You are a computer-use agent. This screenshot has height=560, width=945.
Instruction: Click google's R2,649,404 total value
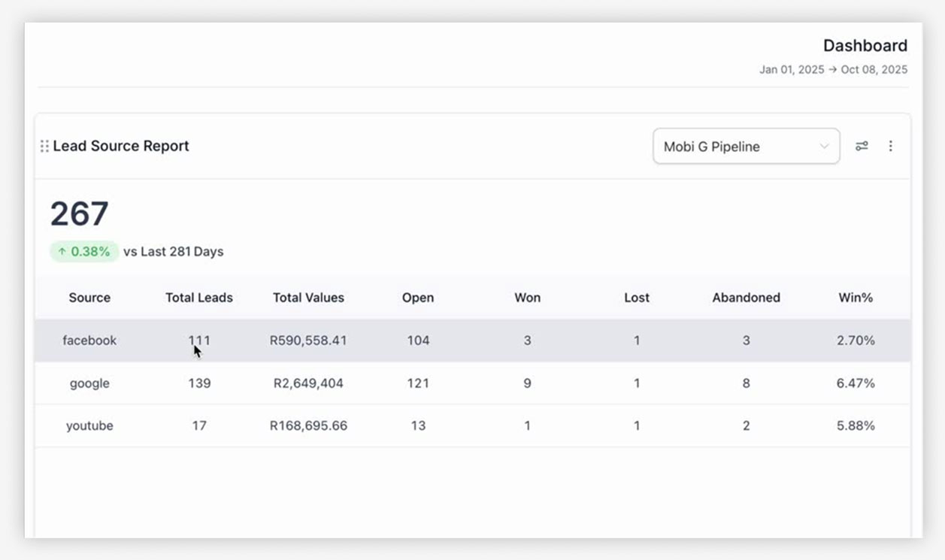308,383
